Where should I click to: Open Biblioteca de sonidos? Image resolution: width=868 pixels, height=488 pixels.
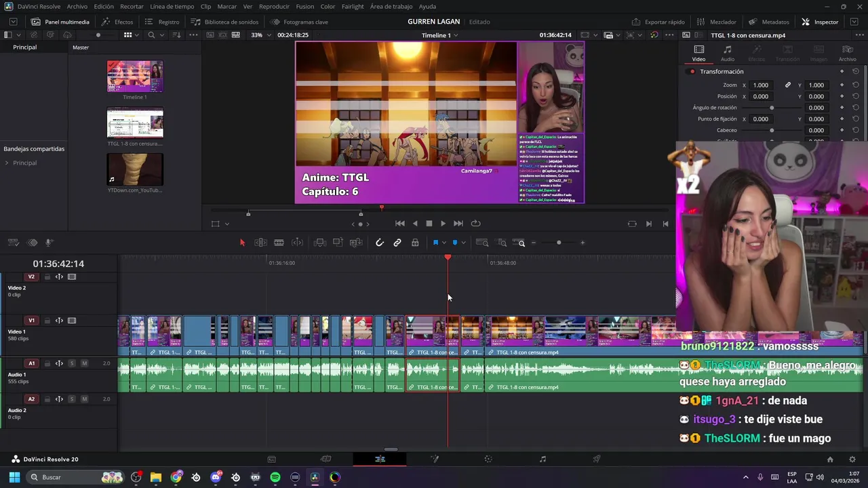[x=224, y=22]
